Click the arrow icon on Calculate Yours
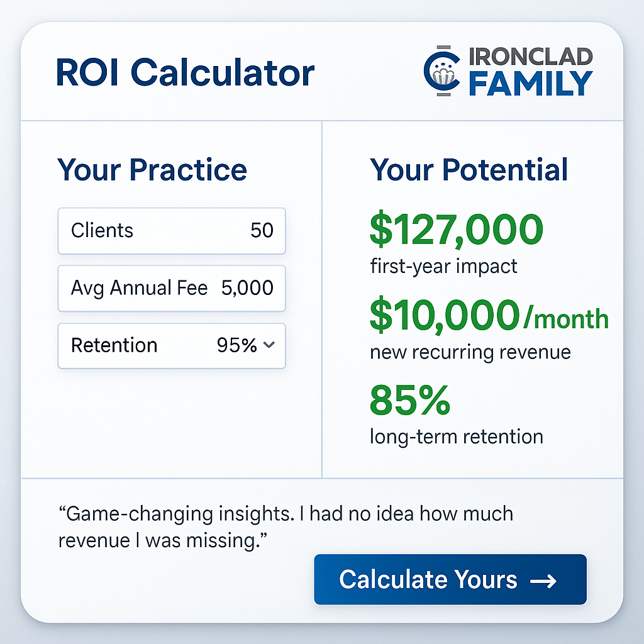The image size is (644, 644). click(x=543, y=580)
